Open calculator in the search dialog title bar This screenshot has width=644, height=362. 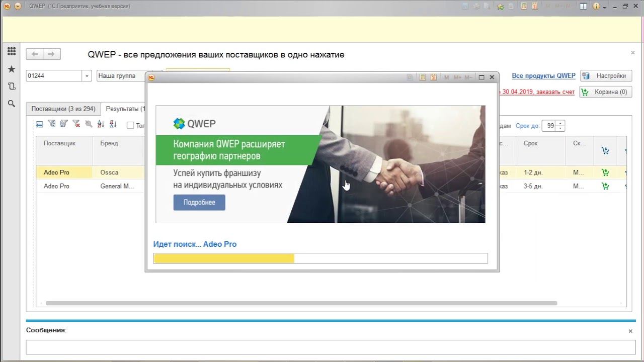(x=423, y=77)
